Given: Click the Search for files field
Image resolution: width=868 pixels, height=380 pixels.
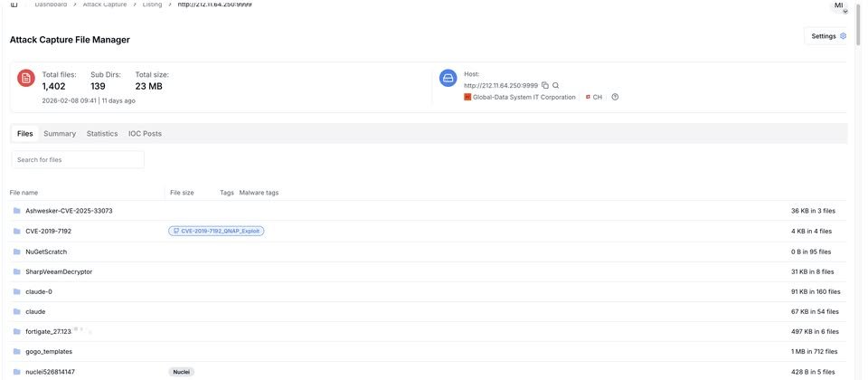Looking at the screenshot, I should 78,159.
